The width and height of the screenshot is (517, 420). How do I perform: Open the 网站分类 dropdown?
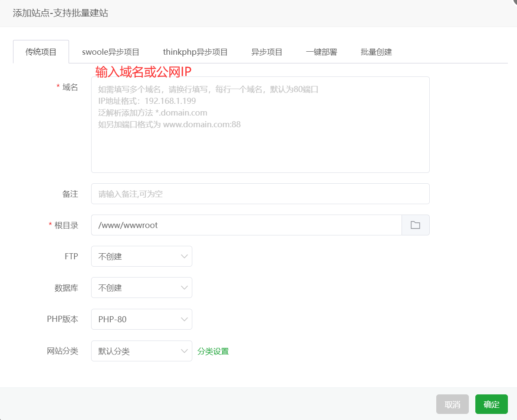(x=142, y=351)
